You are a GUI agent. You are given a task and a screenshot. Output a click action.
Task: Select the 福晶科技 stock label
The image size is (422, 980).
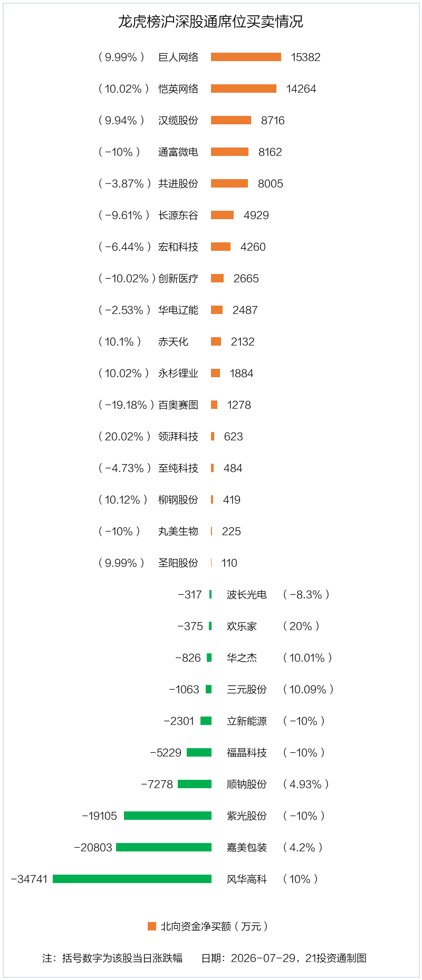pyautogui.click(x=247, y=752)
